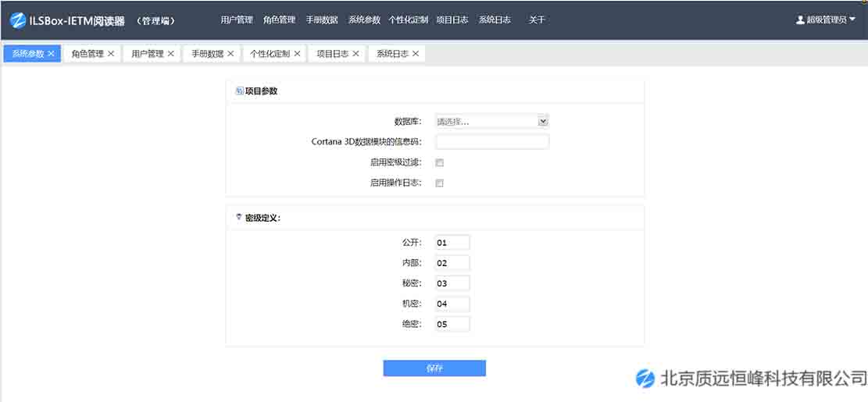This screenshot has width=868, height=402.
Task: Click the 超级管理员 username text
Action: tap(826, 20)
